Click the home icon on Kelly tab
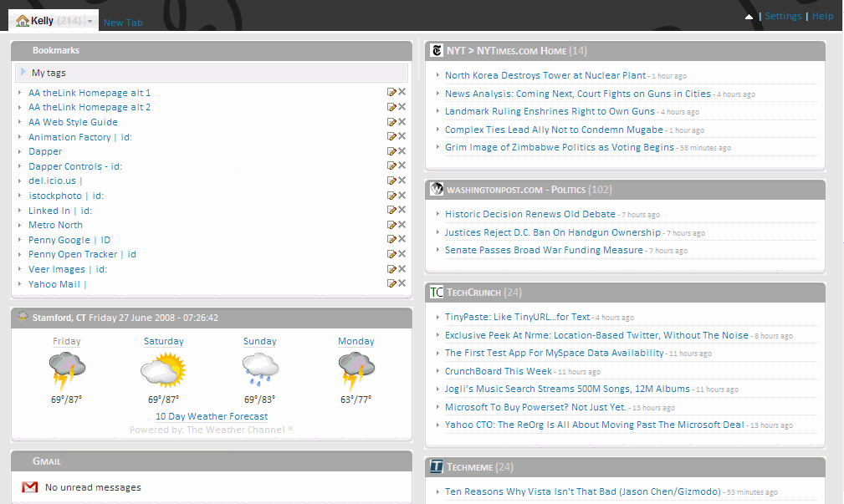Image resolution: width=844 pixels, height=504 pixels. click(23, 21)
